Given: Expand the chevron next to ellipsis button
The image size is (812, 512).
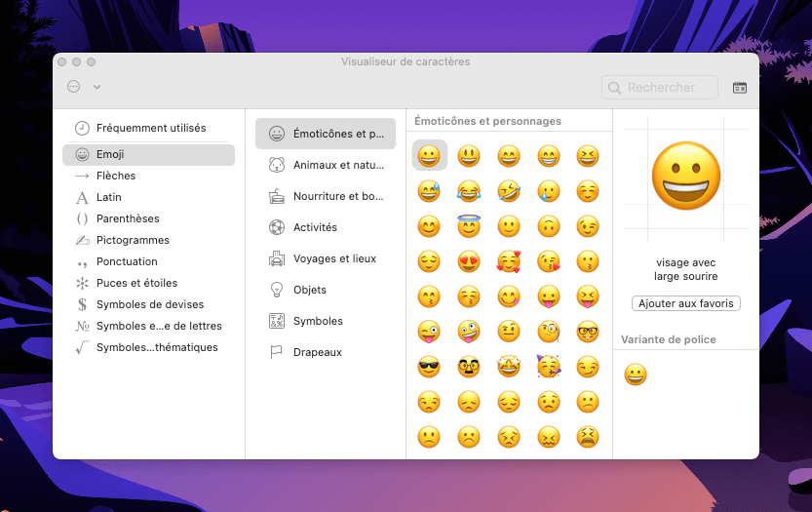Looking at the screenshot, I should click(x=97, y=88).
